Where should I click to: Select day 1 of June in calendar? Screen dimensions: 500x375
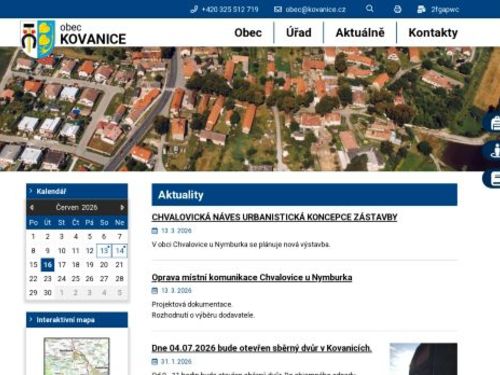[33, 236]
